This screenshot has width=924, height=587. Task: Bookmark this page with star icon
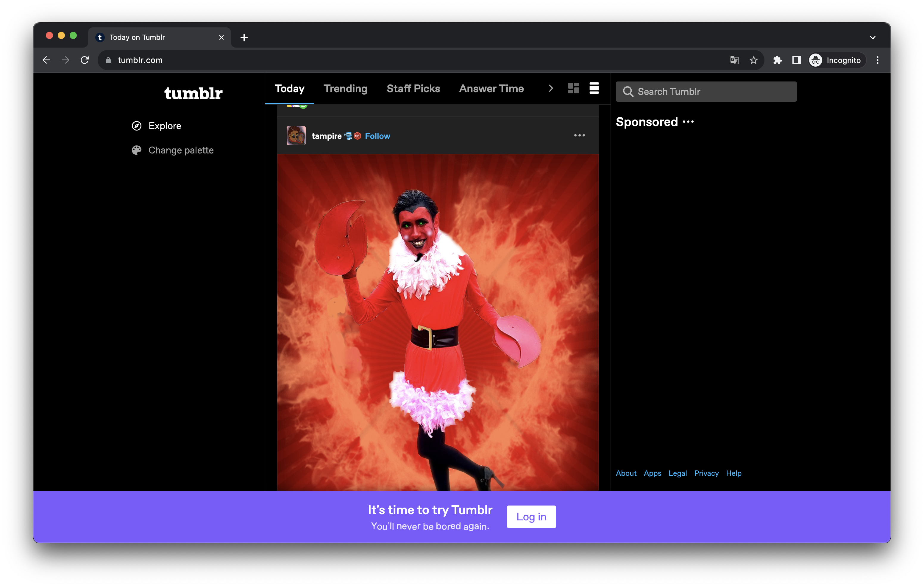click(x=754, y=60)
